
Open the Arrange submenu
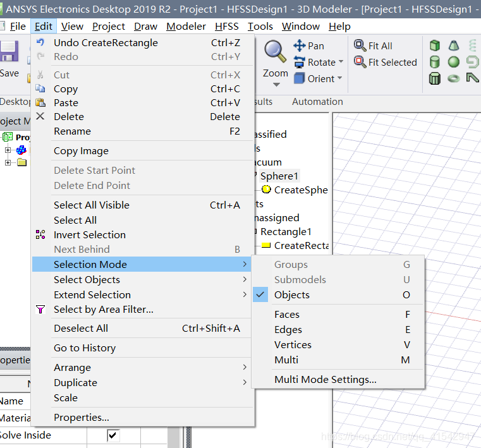tap(142, 367)
